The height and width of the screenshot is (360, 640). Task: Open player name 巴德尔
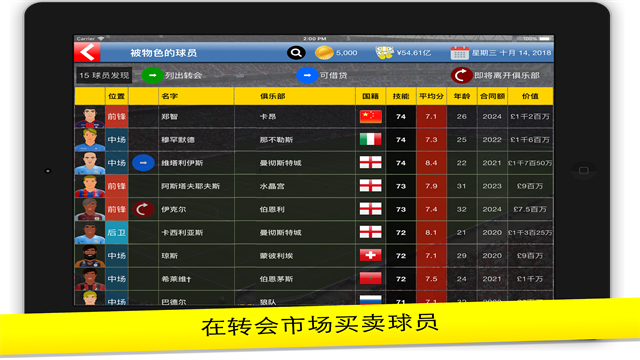tap(173, 302)
